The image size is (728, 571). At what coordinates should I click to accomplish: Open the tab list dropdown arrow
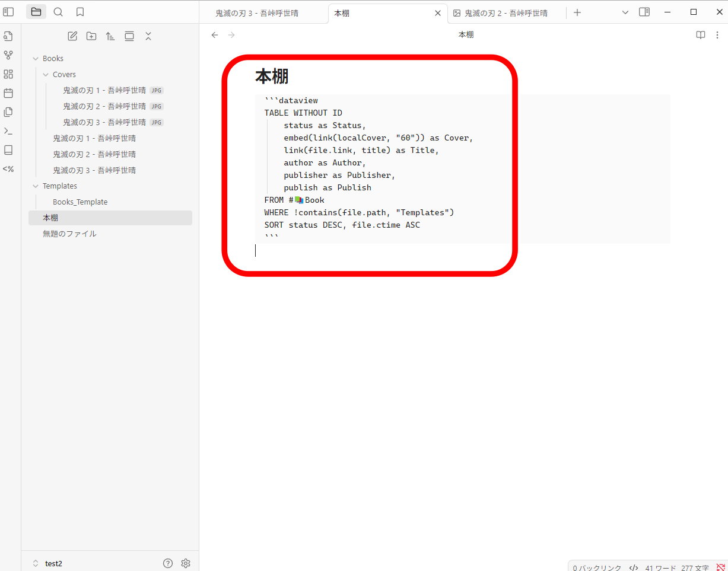point(625,12)
